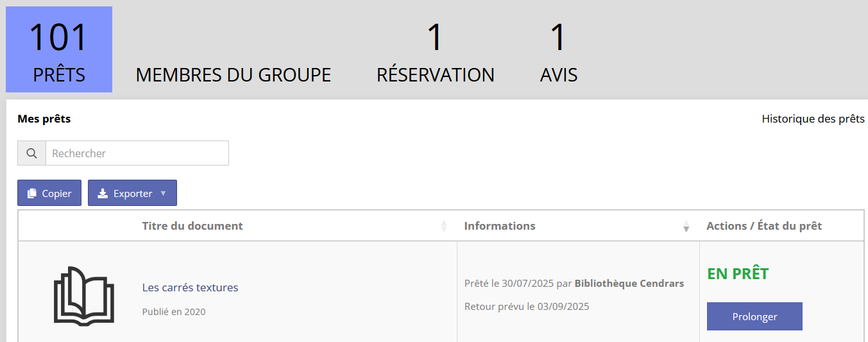
Task: Switch to Membres du groupe tab
Action: (233, 74)
